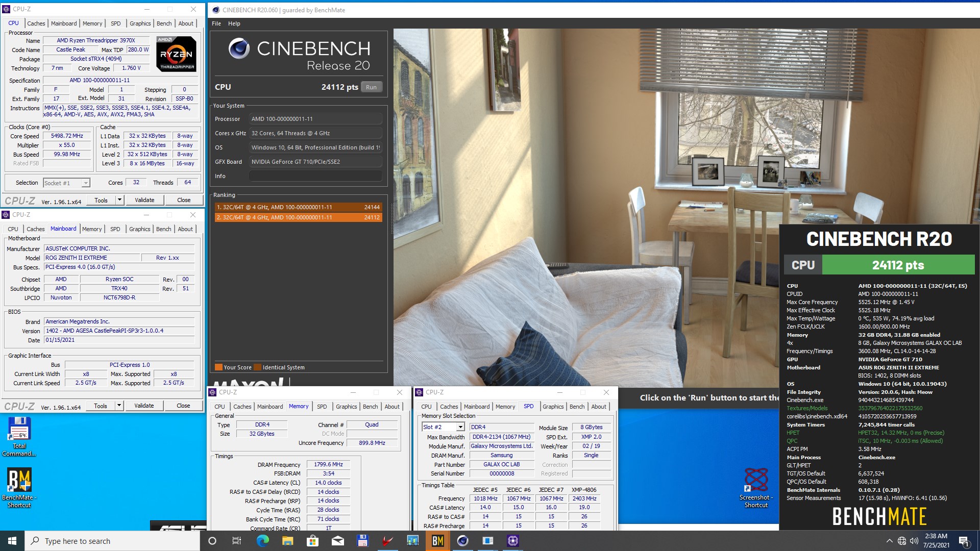
Task: Open the Slot #2 dropdown in SPD window
Action: pyautogui.click(x=460, y=427)
